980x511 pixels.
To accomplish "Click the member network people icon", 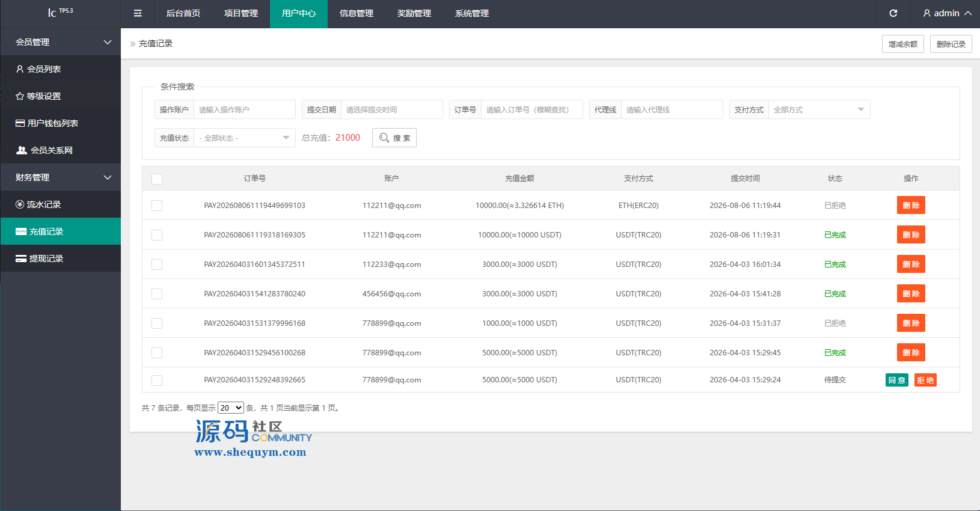I will (22, 150).
